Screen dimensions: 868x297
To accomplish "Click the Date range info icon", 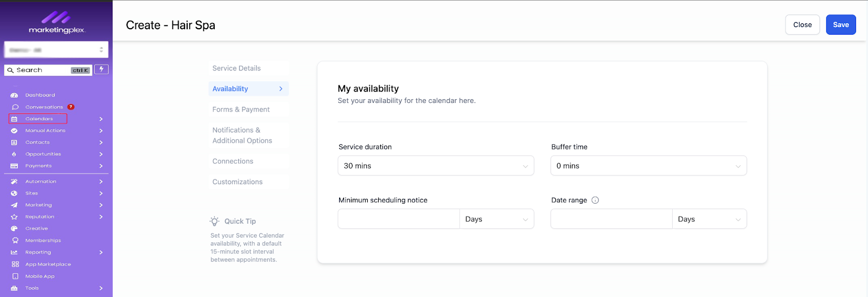I will tap(595, 200).
